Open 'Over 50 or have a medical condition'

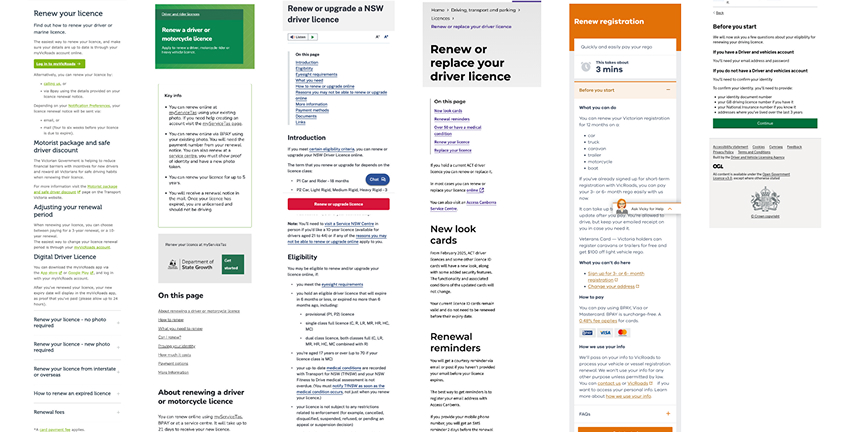[457, 131]
